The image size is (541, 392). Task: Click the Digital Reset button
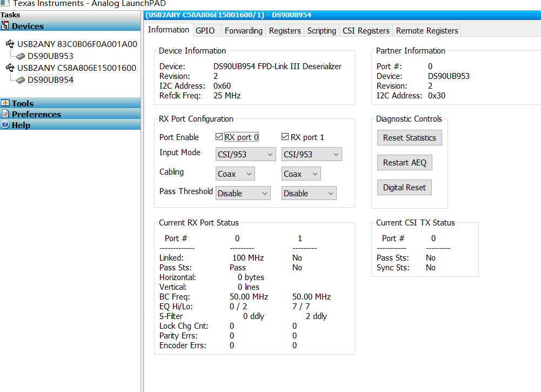[x=404, y=188]
